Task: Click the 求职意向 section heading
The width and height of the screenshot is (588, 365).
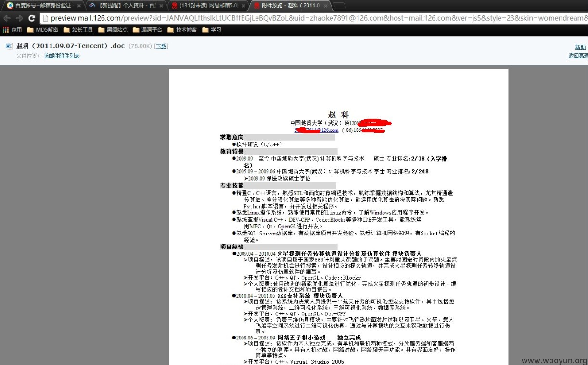Action: click(x=232, y=137)
